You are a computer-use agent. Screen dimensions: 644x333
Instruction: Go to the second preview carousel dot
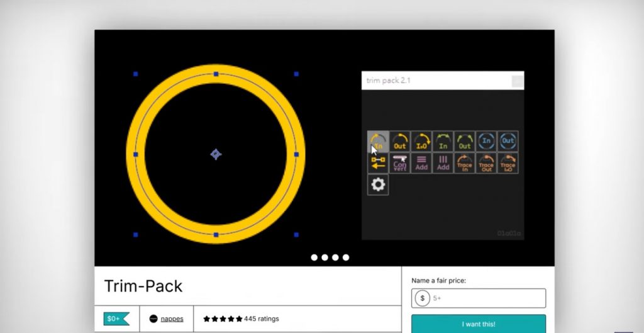point(325,257)
